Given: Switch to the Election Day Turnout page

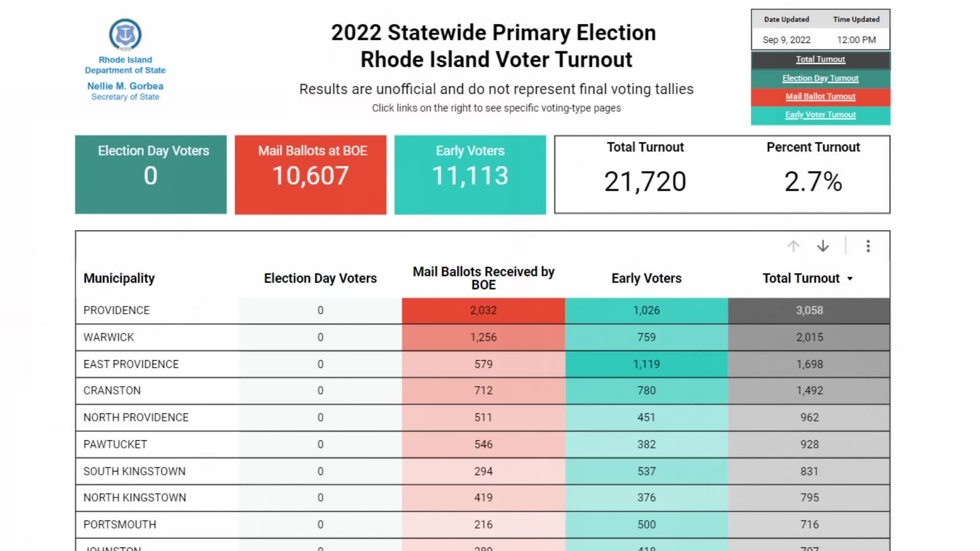Looking at the screenshot, I should pos(820,78).
